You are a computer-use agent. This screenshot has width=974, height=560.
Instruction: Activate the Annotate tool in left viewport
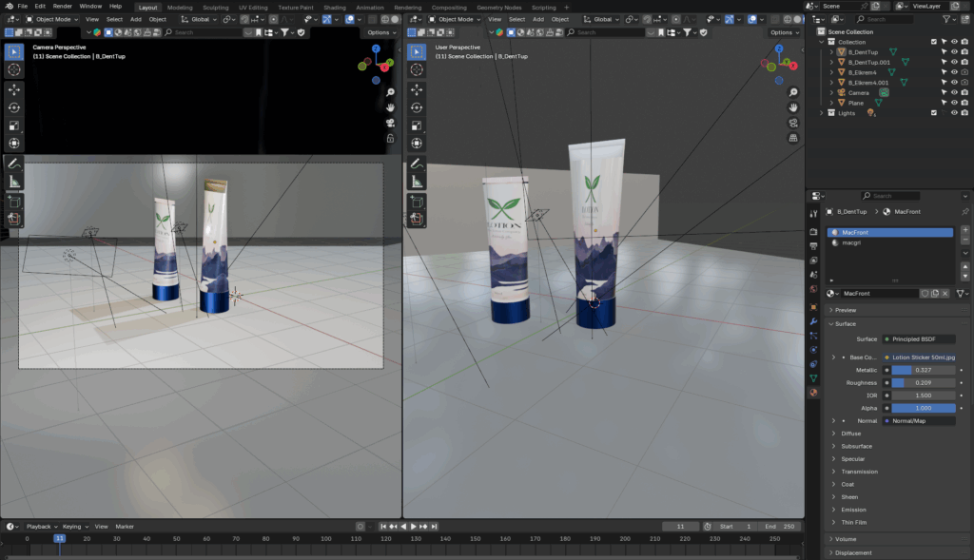tap(14, 164)
